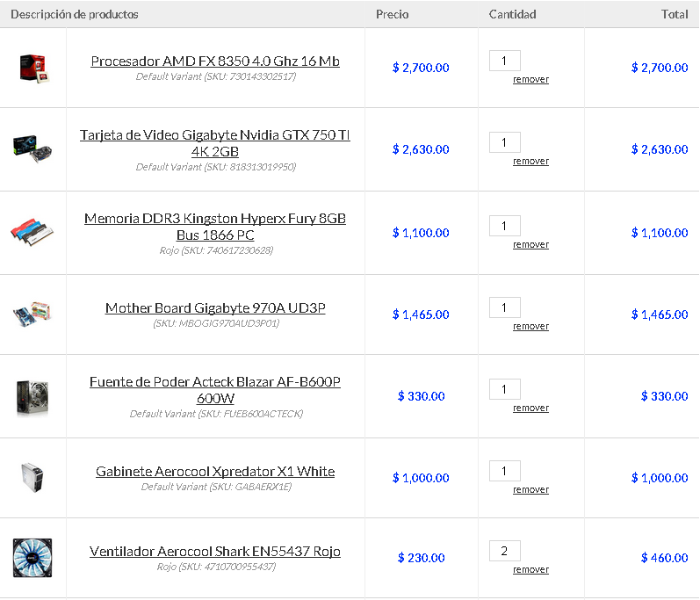Click the Aerocool Xpredator cabinet thumbnail

tap(32, 477)
